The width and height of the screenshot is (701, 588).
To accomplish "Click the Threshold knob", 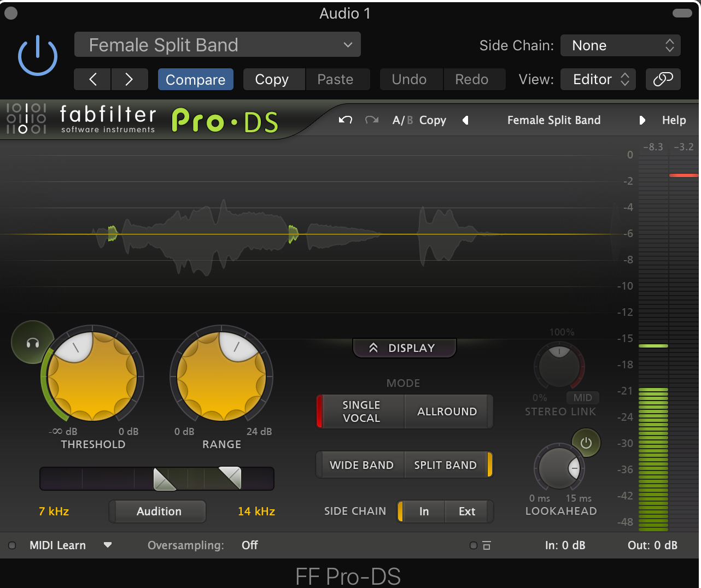I will coord(92,377).
